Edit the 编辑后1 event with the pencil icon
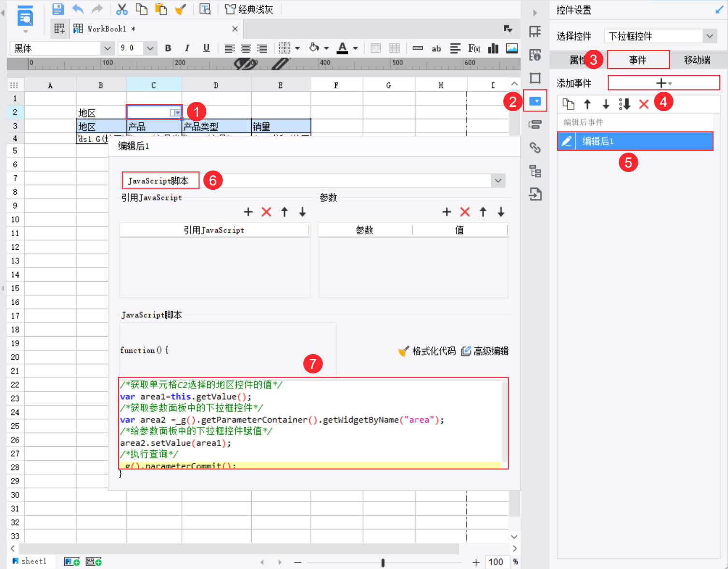The height and width of the screenshot is (569, 728). (x=567, y=141)
